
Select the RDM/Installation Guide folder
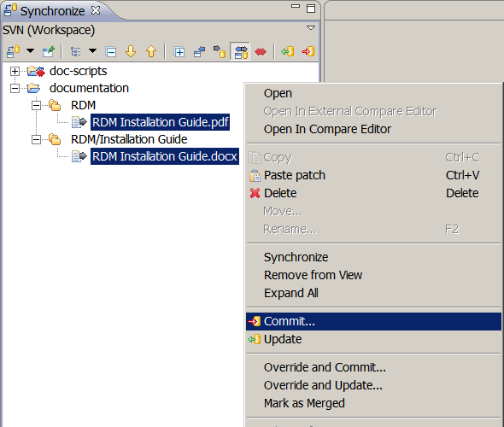point(129,139)
